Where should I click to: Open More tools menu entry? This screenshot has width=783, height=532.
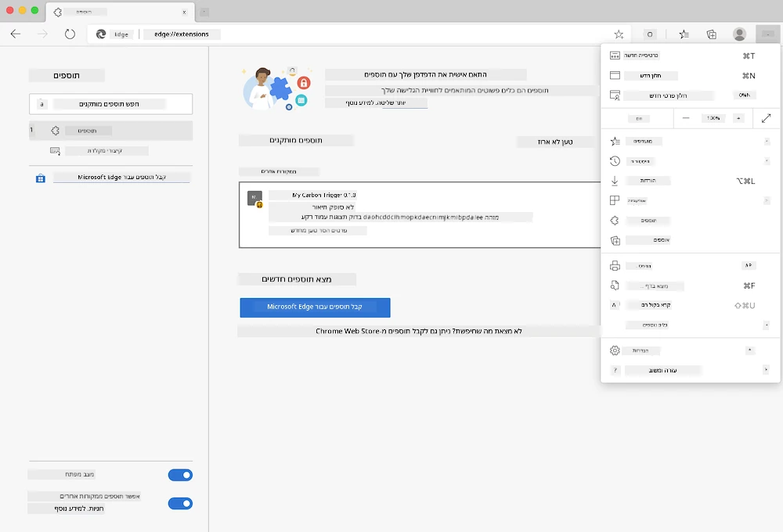(x=690, y=325)
